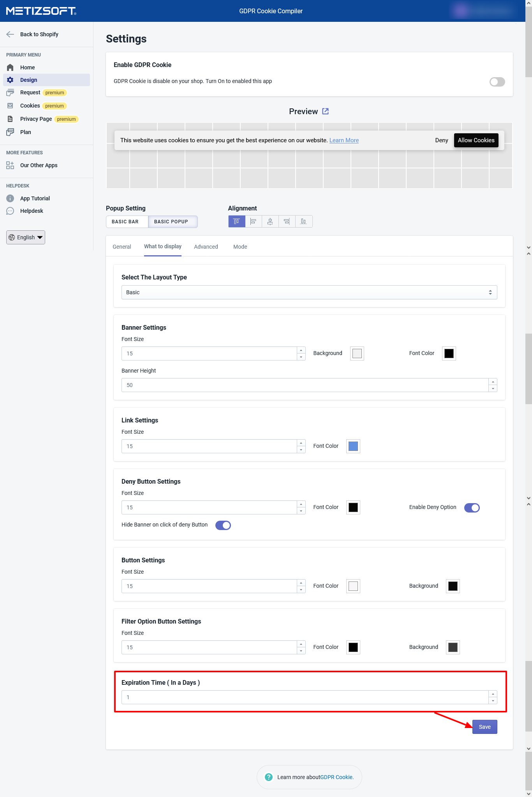Open the Link Settings blue font color swatch

[x=353, y=446]
